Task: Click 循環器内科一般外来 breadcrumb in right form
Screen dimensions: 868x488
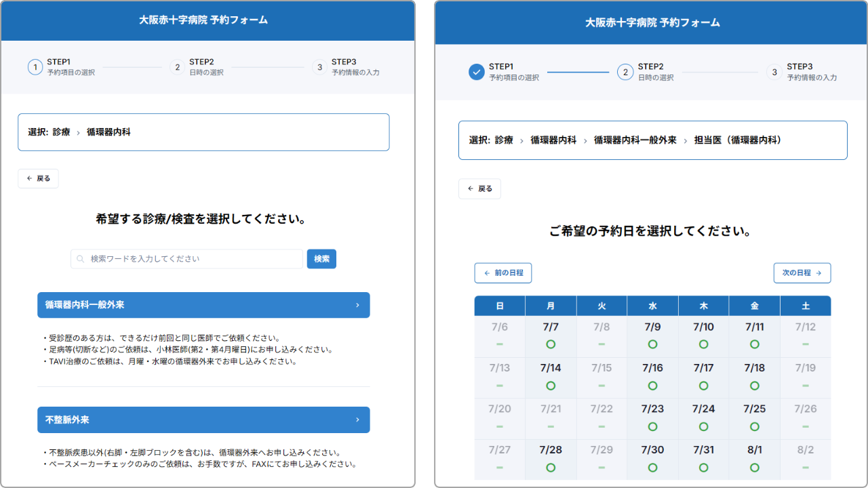Action: [635, 140]
